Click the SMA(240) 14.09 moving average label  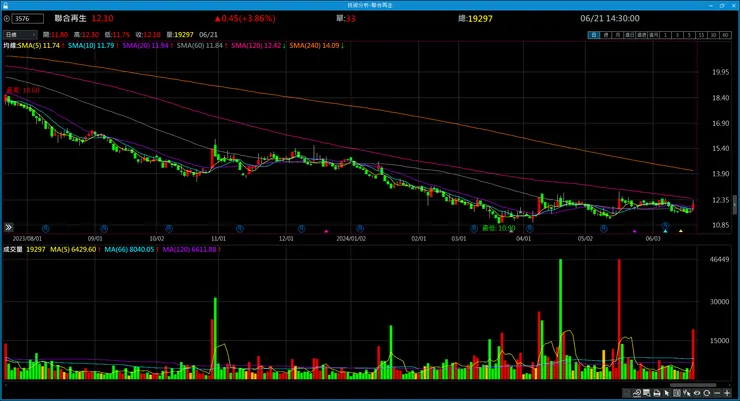click(x=314, y=46)
